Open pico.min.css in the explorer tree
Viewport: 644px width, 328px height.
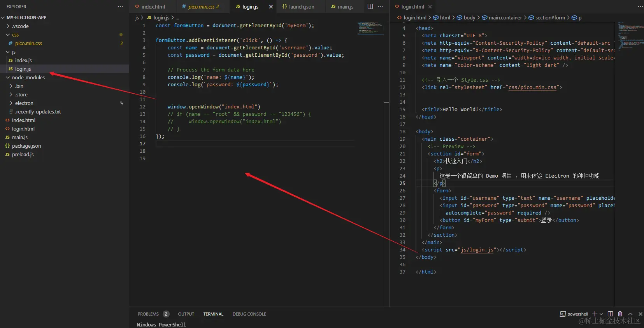click(x=65, y=43)
